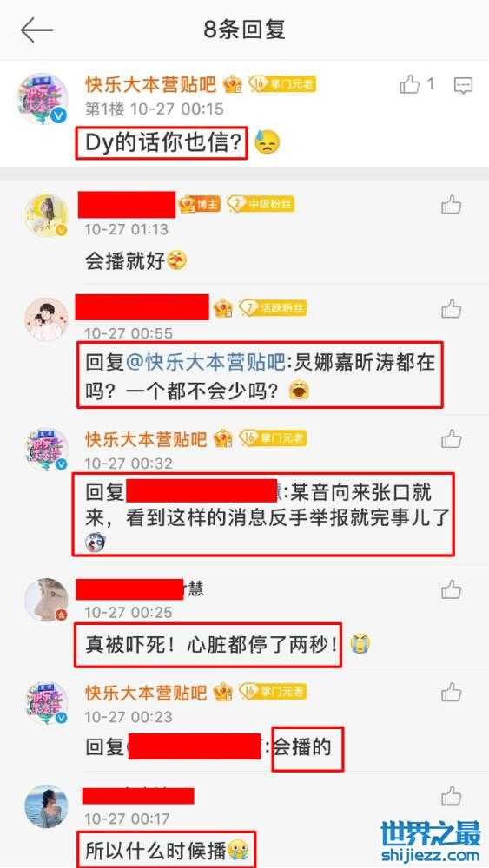Open avatar of the 10-27 00:55 commenter
The width and height of the screenshot is (489, 868).
pos(47,319)
